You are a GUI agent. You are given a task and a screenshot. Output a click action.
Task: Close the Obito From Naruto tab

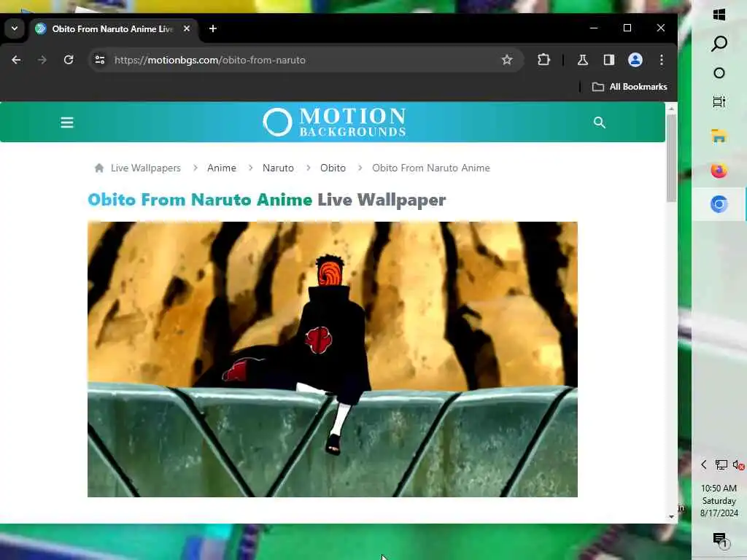tap(187, 29)
